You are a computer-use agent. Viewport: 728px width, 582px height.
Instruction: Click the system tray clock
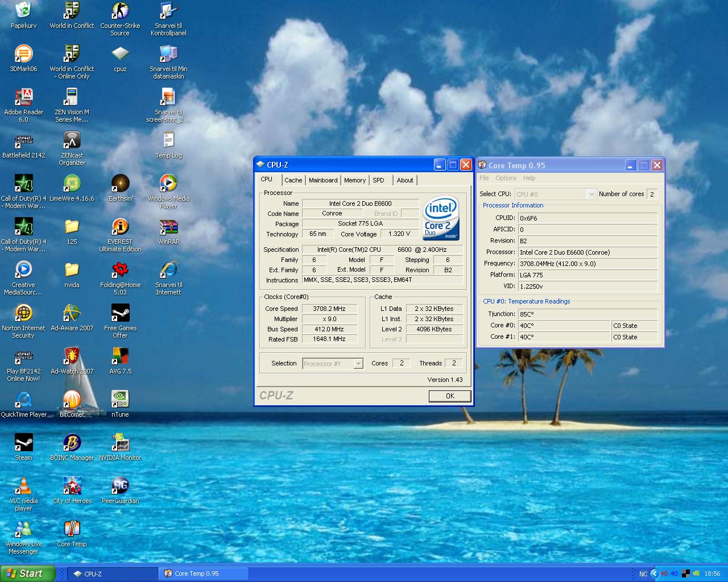tap(712, 574)
